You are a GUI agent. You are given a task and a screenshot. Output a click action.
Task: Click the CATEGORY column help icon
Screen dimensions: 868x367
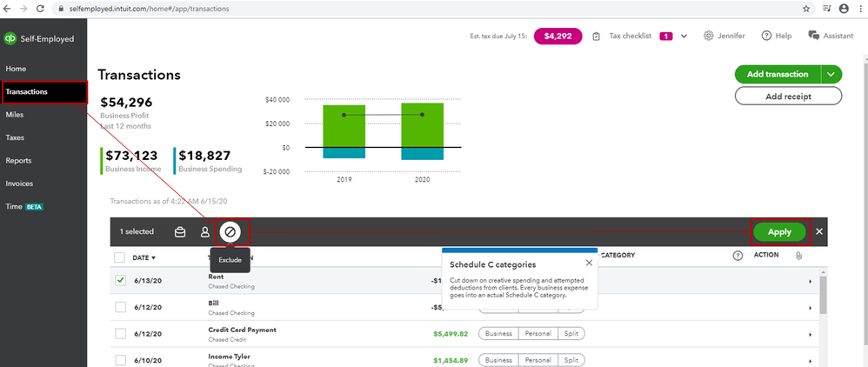(738, 256)
